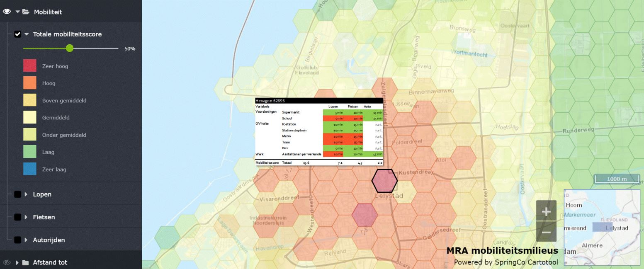
Task: Expand the Afstand tot folder group
Action: (x=17, y=262)
